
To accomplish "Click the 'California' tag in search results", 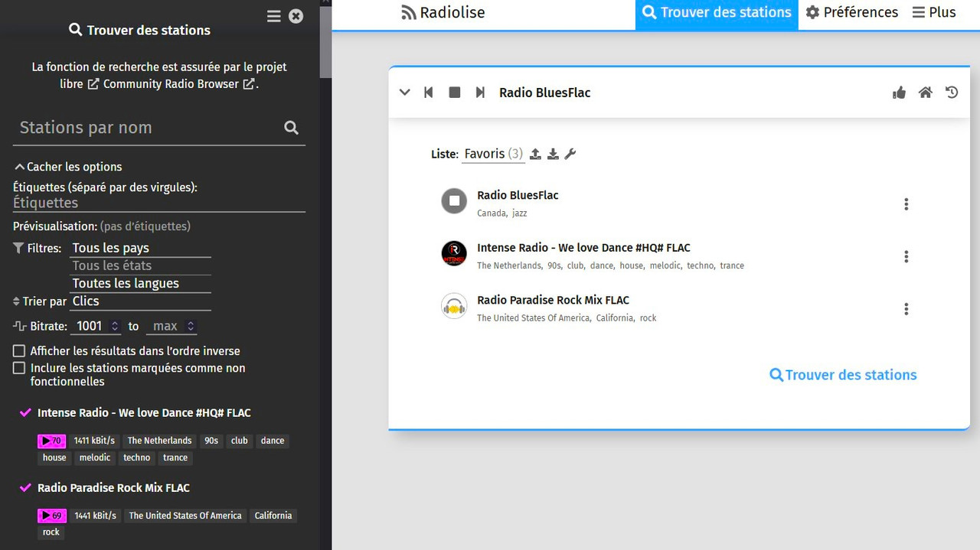I will click(273, 516).
